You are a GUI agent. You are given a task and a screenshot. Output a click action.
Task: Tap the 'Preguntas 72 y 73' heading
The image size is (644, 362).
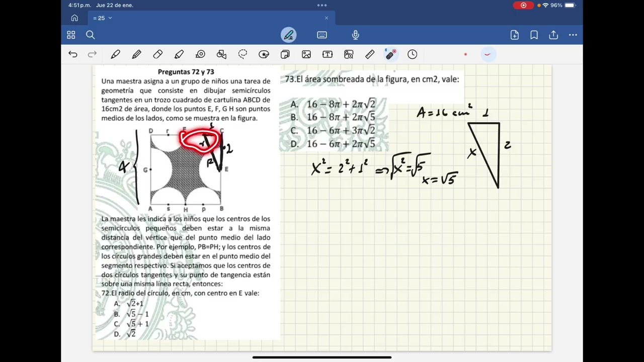click(186, 72)
